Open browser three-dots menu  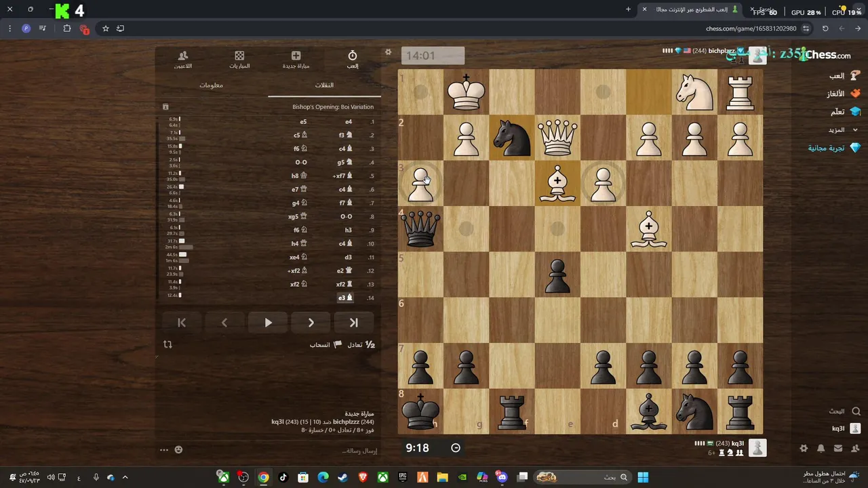pos(9,28)
